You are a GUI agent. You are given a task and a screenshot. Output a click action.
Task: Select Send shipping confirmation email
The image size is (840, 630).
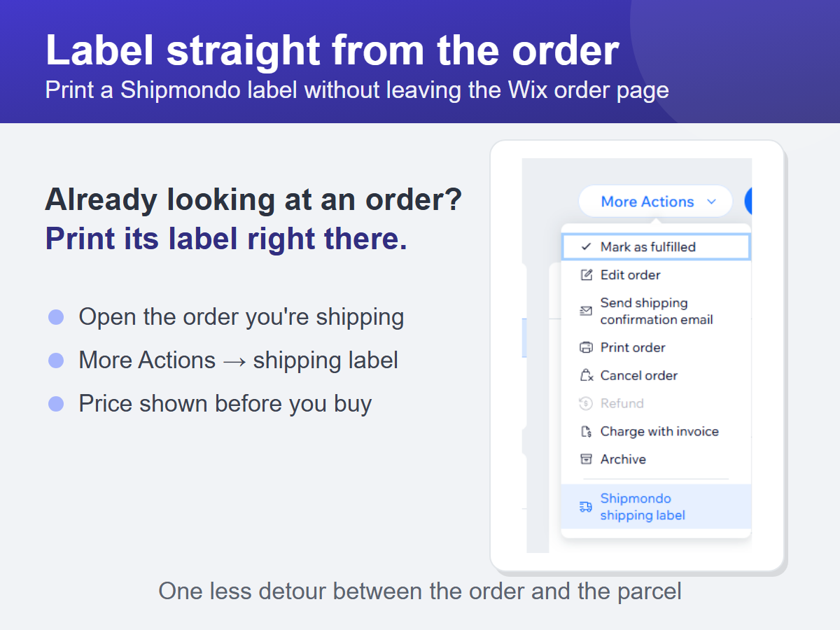[656, 311]
